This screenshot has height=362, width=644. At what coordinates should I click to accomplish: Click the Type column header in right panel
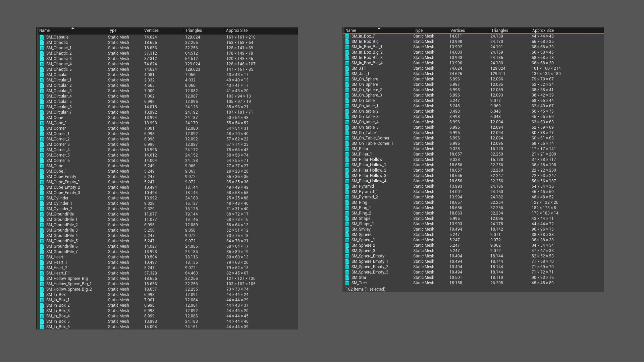click(418, 30)
